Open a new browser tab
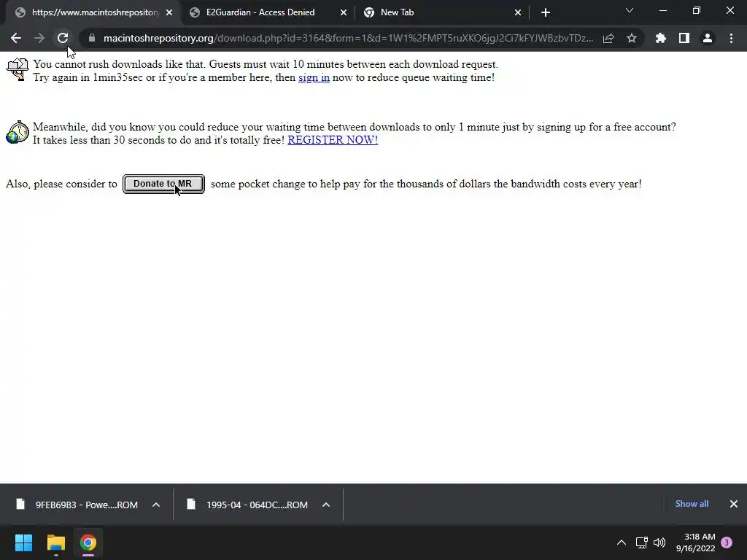This screenshot has height=560, width=747. (546, 13)
